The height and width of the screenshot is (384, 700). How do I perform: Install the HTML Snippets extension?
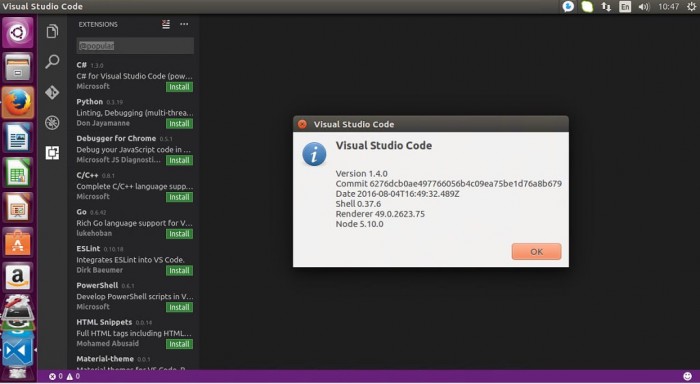pyautogui.click(x=179, y=344)
